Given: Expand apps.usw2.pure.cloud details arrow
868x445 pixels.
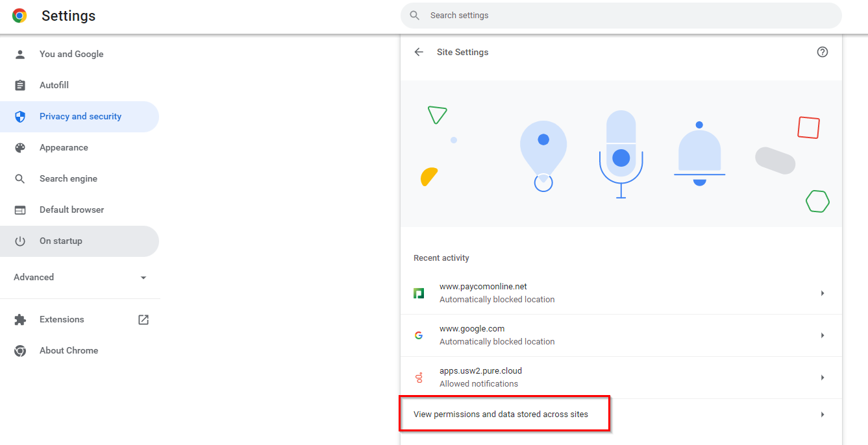Looking at the screenshot, I should tap(822, 378).
